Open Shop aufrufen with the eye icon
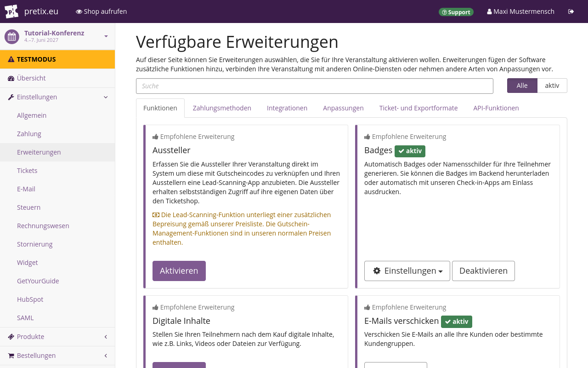Screen dimensions: 588x368 coord(102,11)
